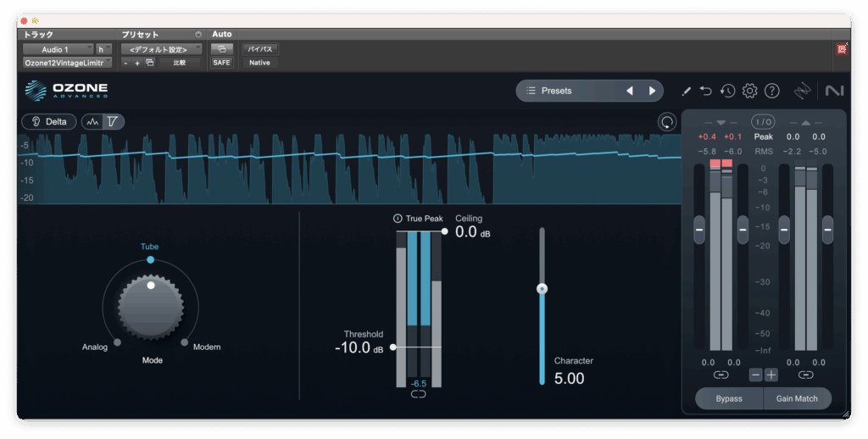Screen dimensions: 868x439
Task: Click the circular reset meter icon
Action: (x=667, y=122)
